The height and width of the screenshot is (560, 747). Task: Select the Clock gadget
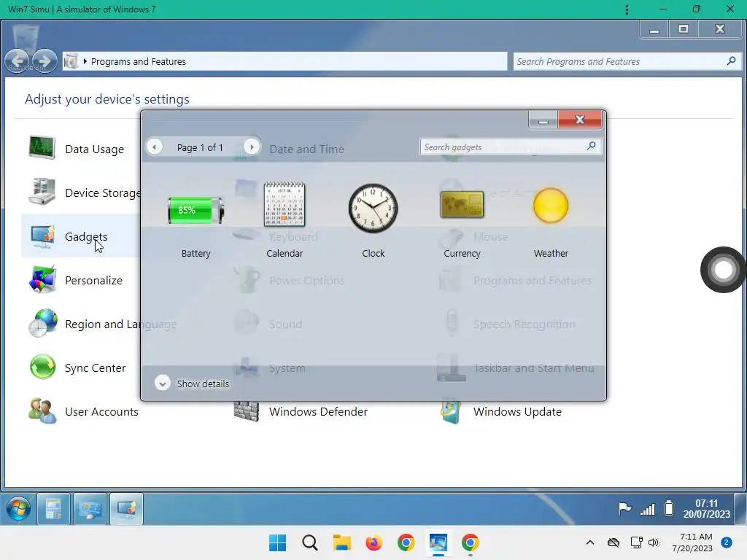point(373,208)
